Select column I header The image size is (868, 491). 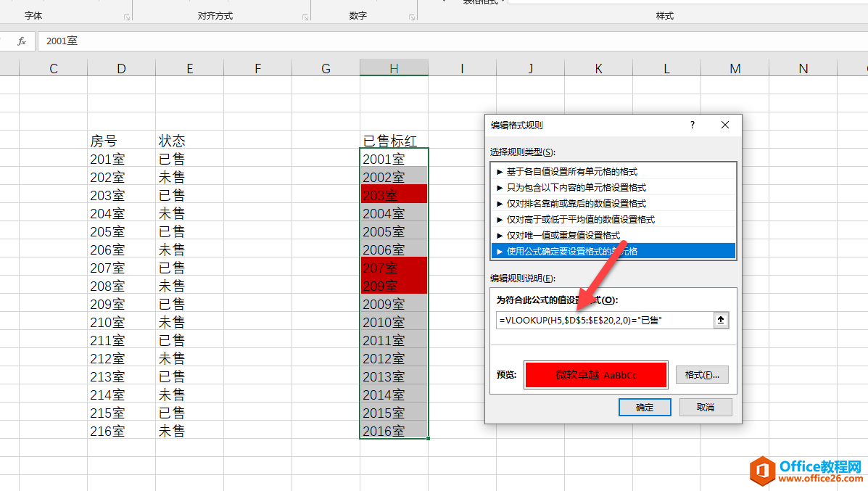(462, 68)
